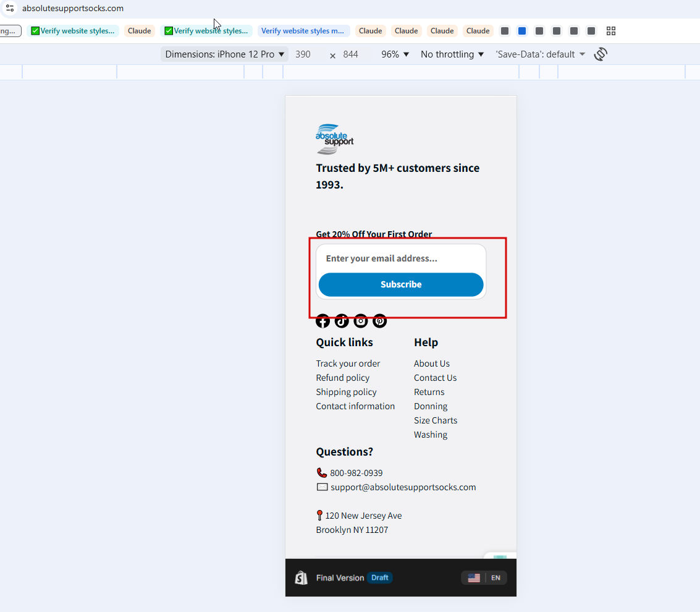Open the 'Save-Data': default dropdown
This screenshot has width=700, height=612.
pos(540,54)
